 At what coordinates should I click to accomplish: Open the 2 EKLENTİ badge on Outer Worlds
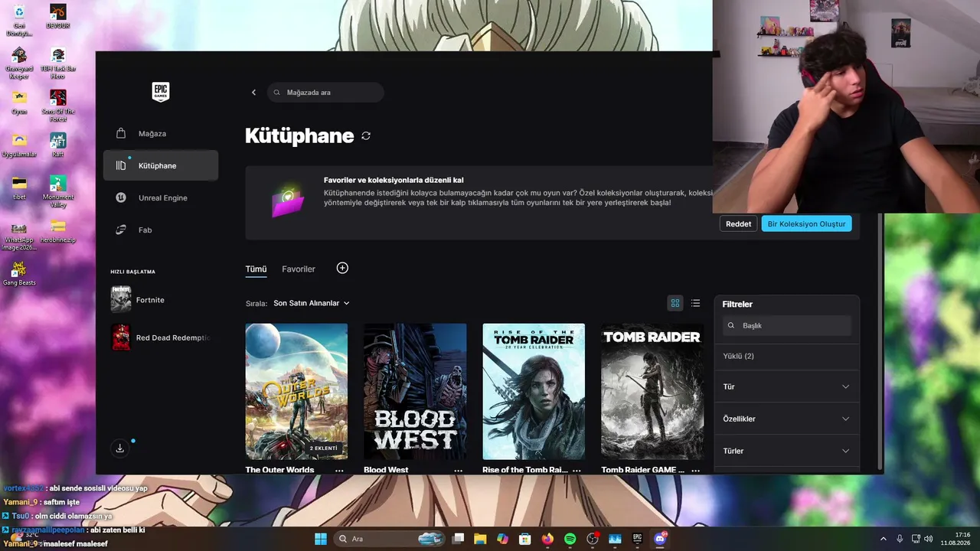[324, 448]
